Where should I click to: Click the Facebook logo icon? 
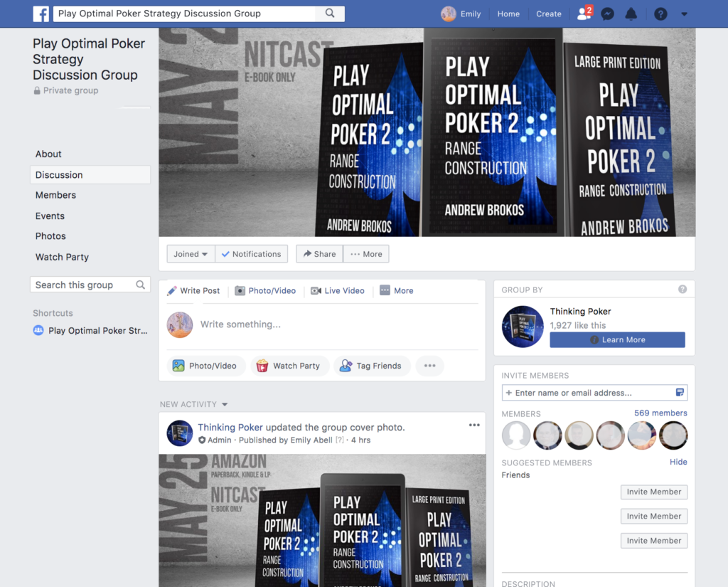[41, 14]
